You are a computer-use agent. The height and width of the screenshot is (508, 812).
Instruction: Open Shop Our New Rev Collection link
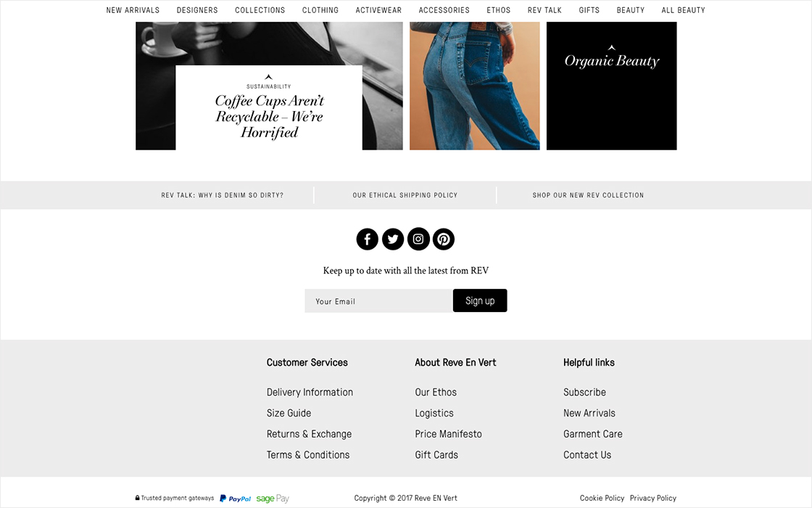(x=588, y=195)
